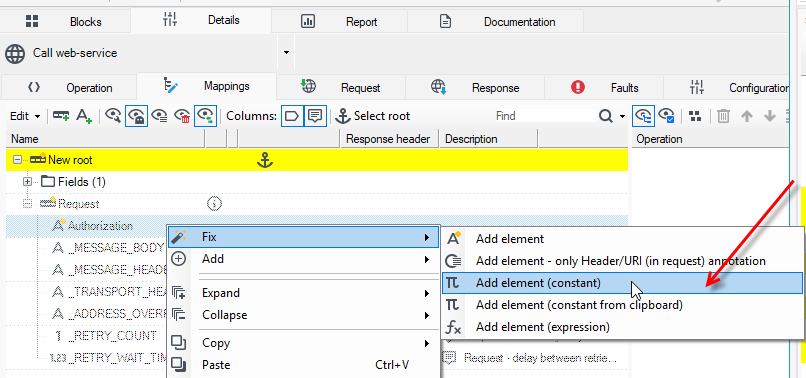
Task: Click the grey trash delete icon
Action: coord(723,116)
